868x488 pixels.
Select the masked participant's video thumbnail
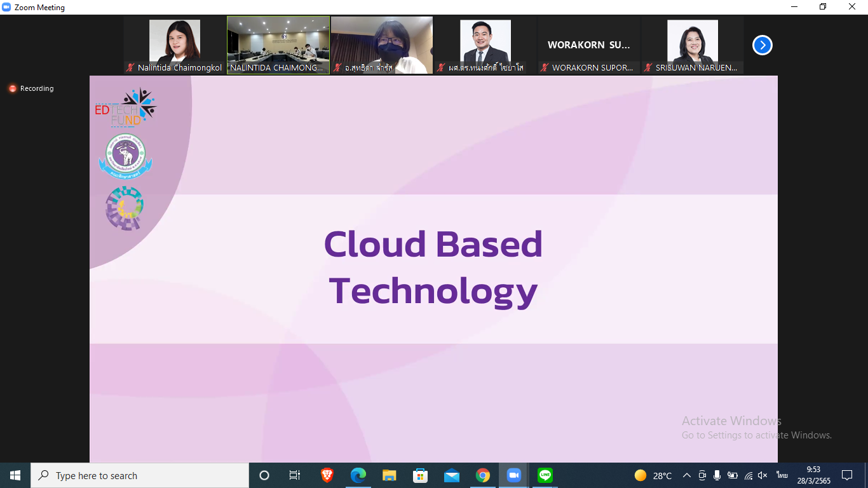coord(382,45)
